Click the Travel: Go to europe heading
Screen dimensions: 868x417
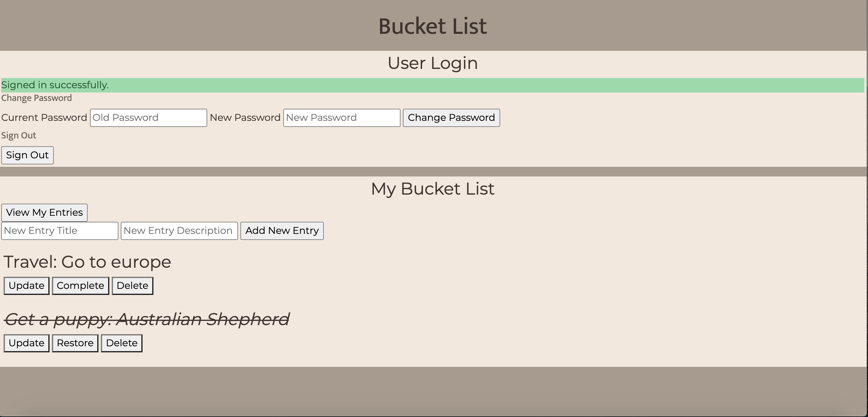point(87,262)
